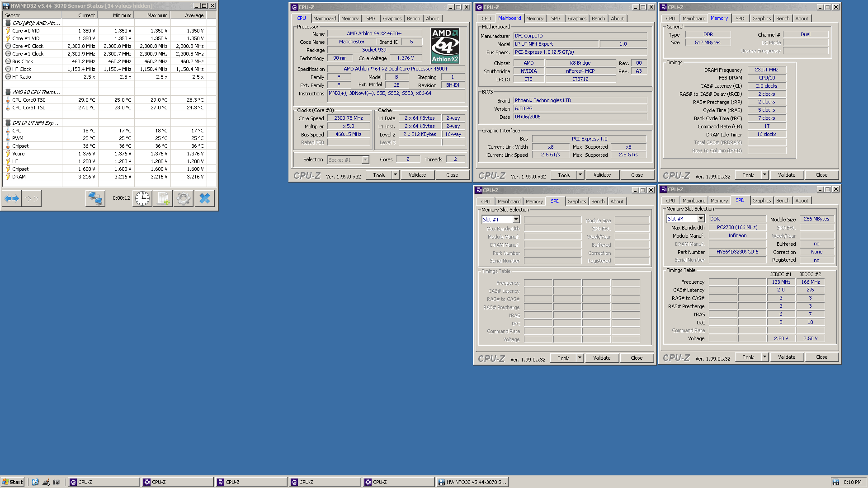Select the Core #0 VID sensor row
Image resolution: width=868 pixels, height=488 pixels.
pyautogui.click(x=110, y=31)
